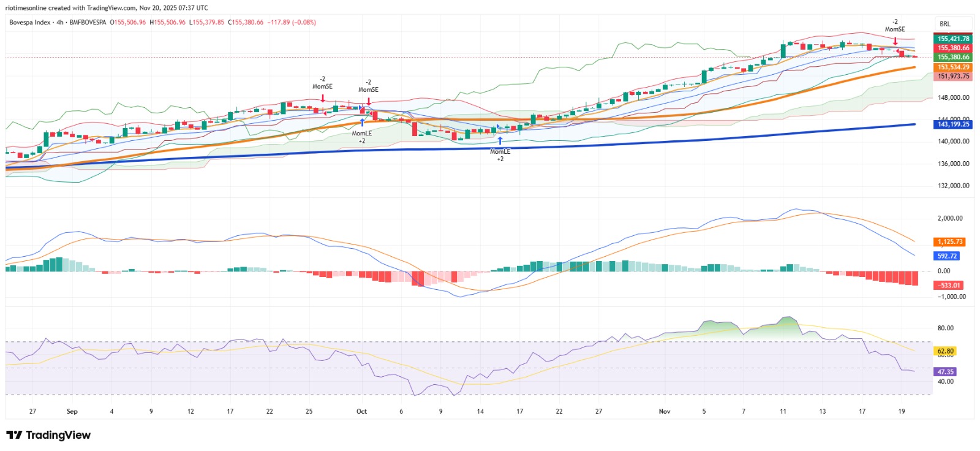This screenshot has height=451, width=980.
Task: Select the yellow 62.80 RSI average label
Action: [x=946, y=351]
